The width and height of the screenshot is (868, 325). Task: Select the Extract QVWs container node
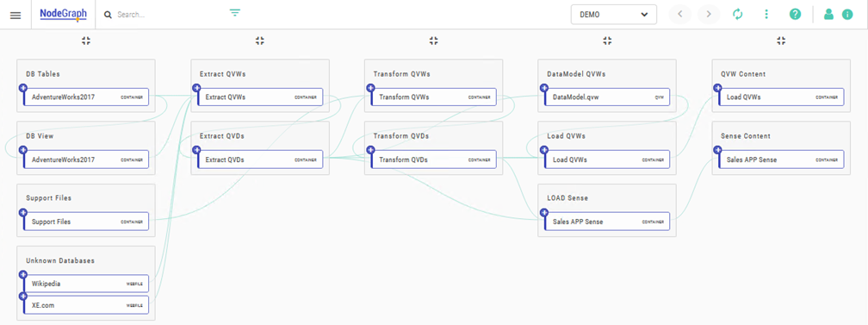[x=260, y=97]
